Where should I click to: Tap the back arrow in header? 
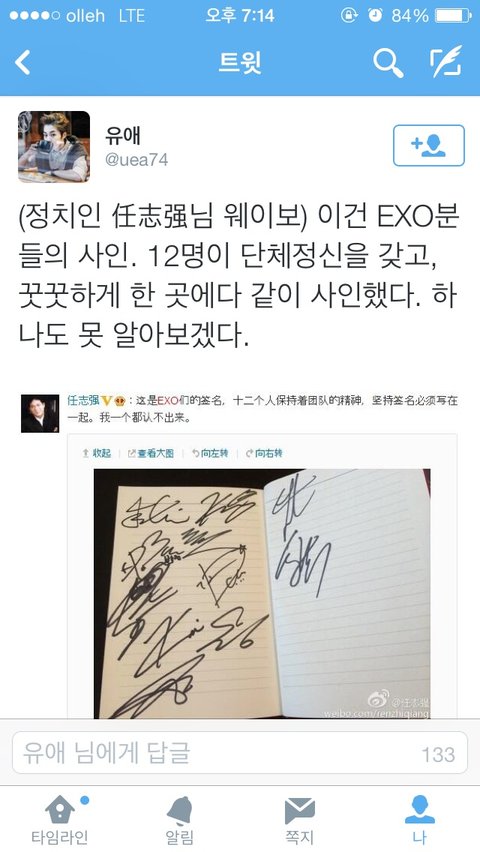coord(22,63)
